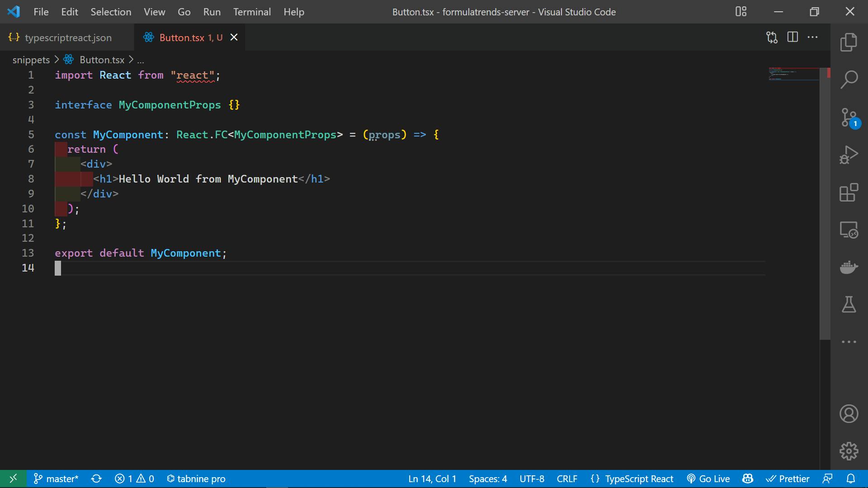868x488 pixels.
Task: Switch git branch master*
Action: coord(56,479)
